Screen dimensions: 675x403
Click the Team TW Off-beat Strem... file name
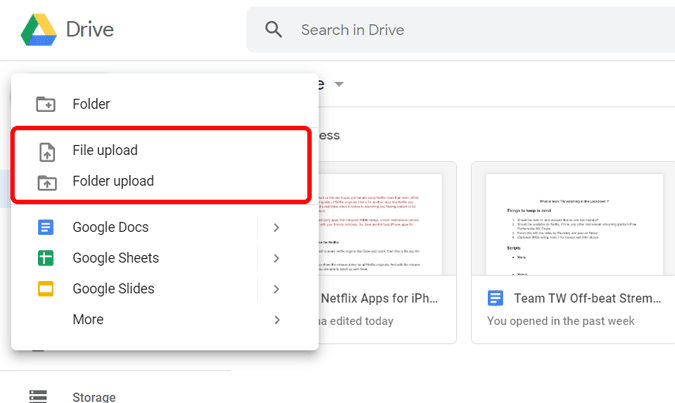(588, 298)
